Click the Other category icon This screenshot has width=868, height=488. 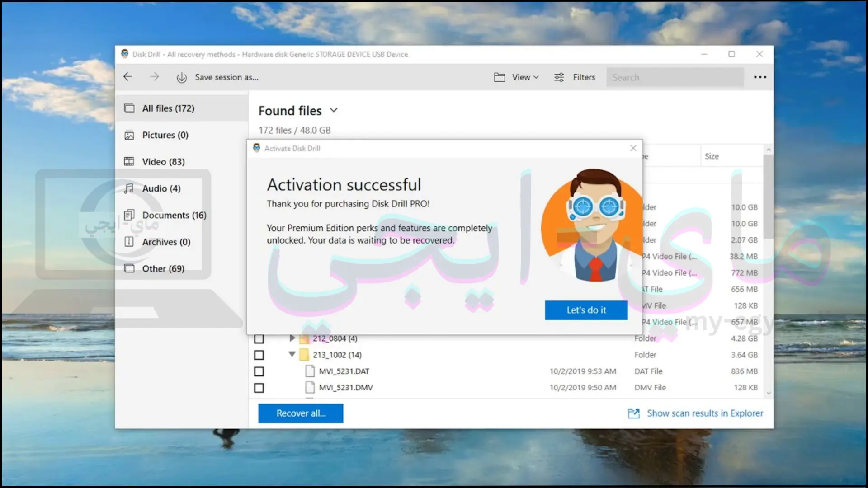(x=129, y=268)
